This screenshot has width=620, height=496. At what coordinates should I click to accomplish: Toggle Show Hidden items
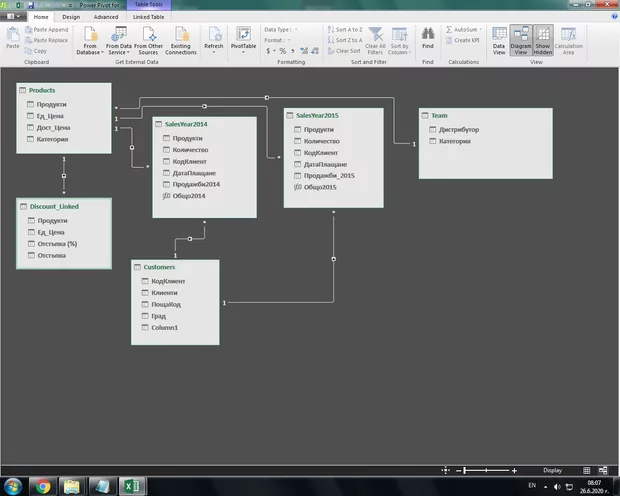[542, 40]
